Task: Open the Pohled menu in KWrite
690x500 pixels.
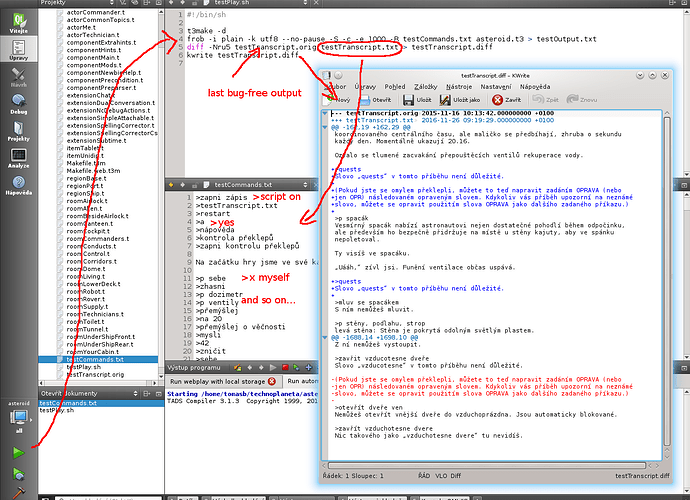Action: (395, 87)
